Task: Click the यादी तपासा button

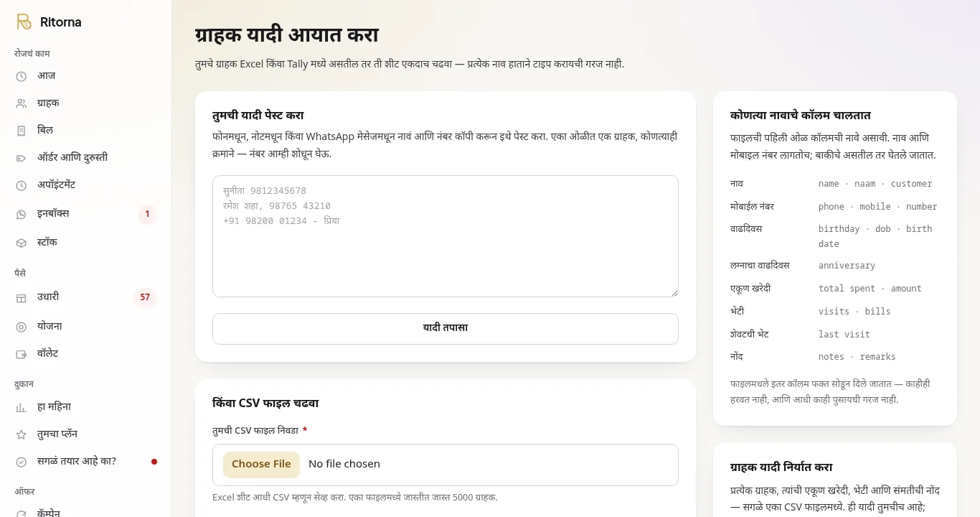Action: pyautogui.click(x=446, y=329)
